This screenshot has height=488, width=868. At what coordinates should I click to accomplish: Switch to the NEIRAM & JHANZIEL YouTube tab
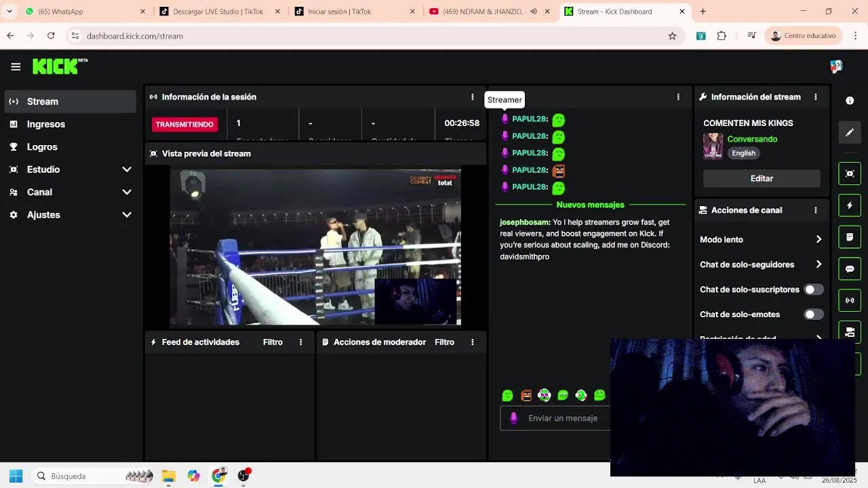click(x=481, y=12)
